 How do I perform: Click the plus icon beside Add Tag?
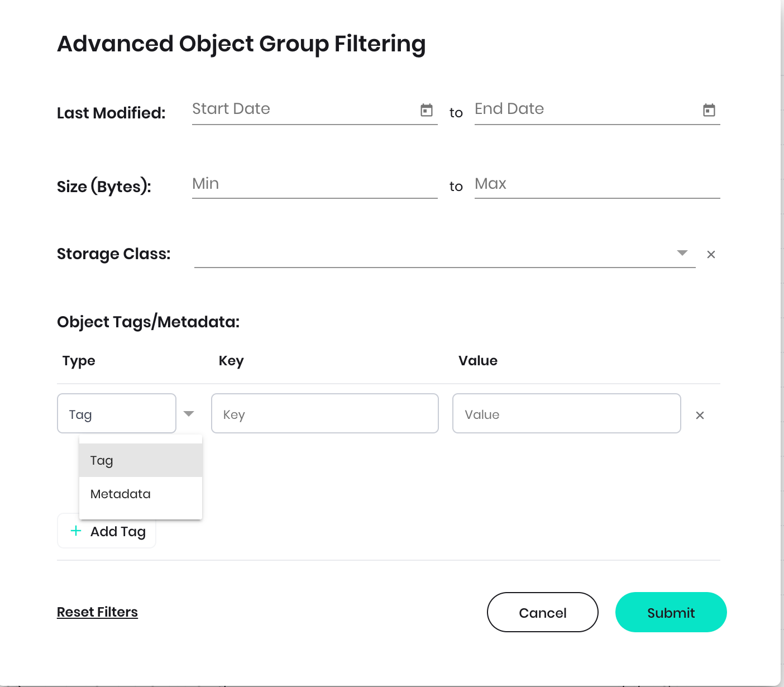(x=76, y=531)
